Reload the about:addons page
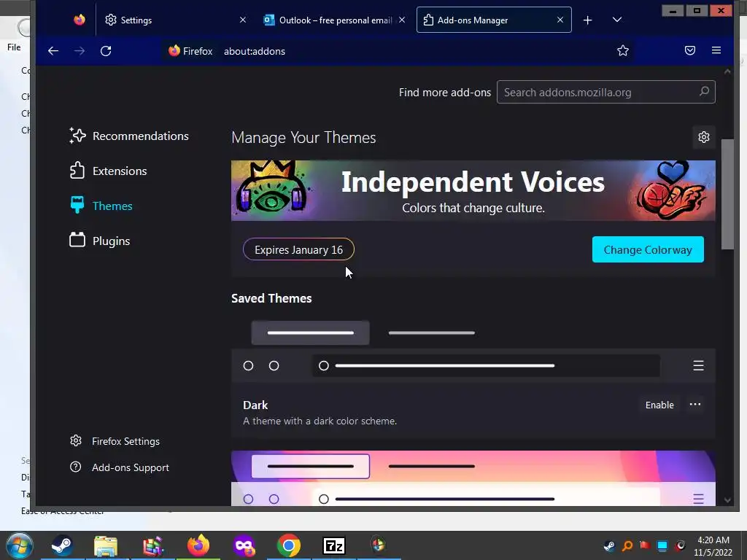This screenshot has height=560, width=747. coord(106,51)
